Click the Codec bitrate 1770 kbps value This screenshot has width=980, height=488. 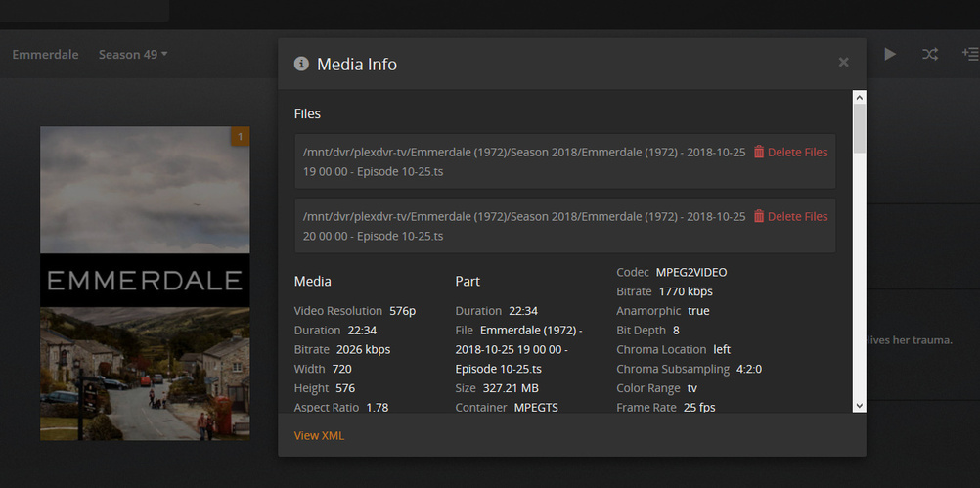coord(686,291)
